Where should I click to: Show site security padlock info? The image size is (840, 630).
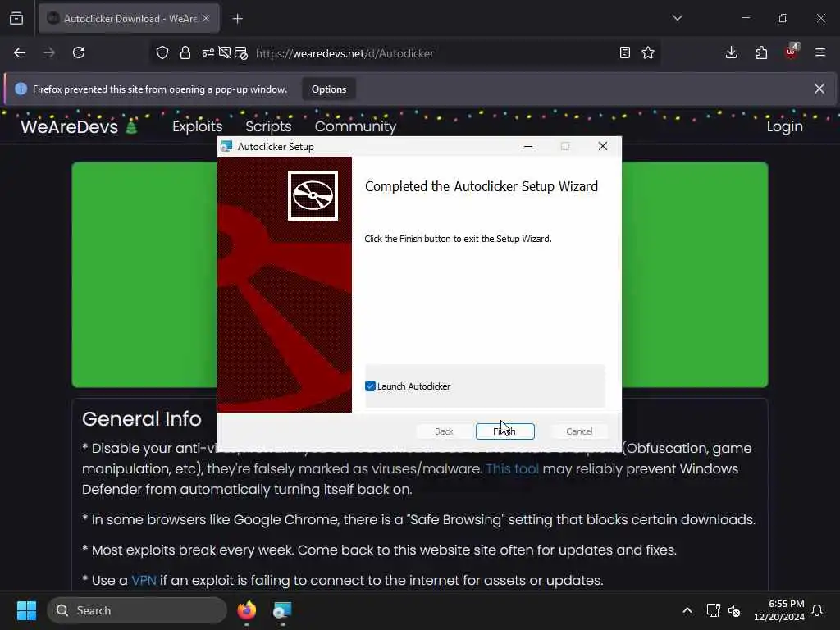[x=185, y=52]
